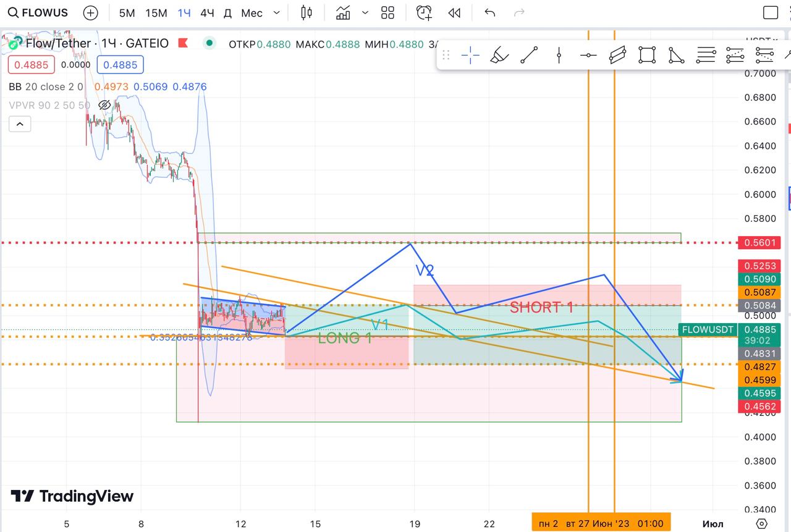Select the 4Ч timeframe
791x532 pixels.
(207, 13)
